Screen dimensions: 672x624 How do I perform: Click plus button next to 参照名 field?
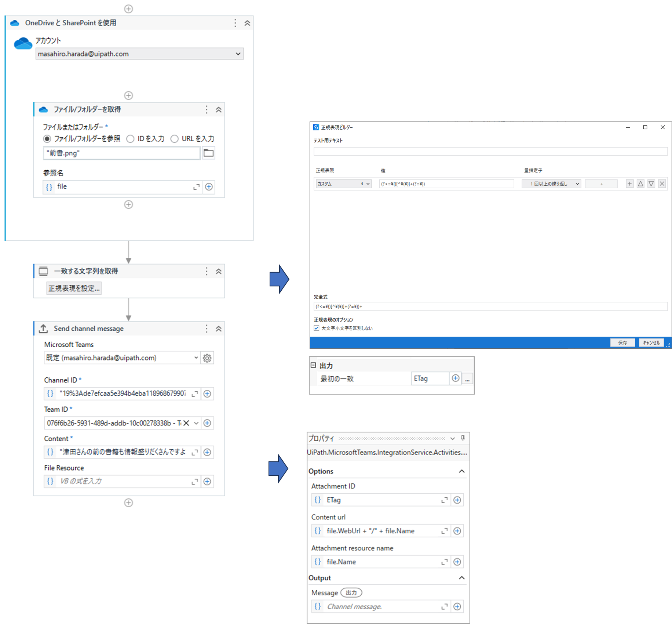[209, 187]
